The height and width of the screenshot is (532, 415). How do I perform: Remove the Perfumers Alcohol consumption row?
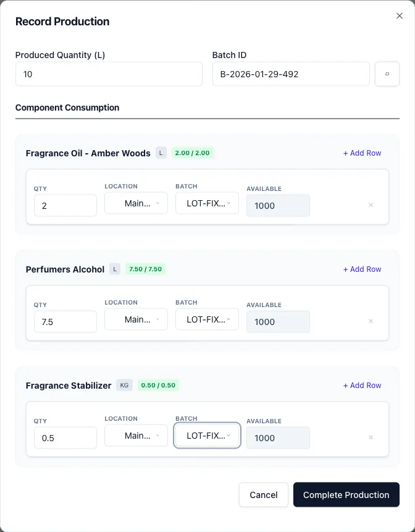coord(371,321)
